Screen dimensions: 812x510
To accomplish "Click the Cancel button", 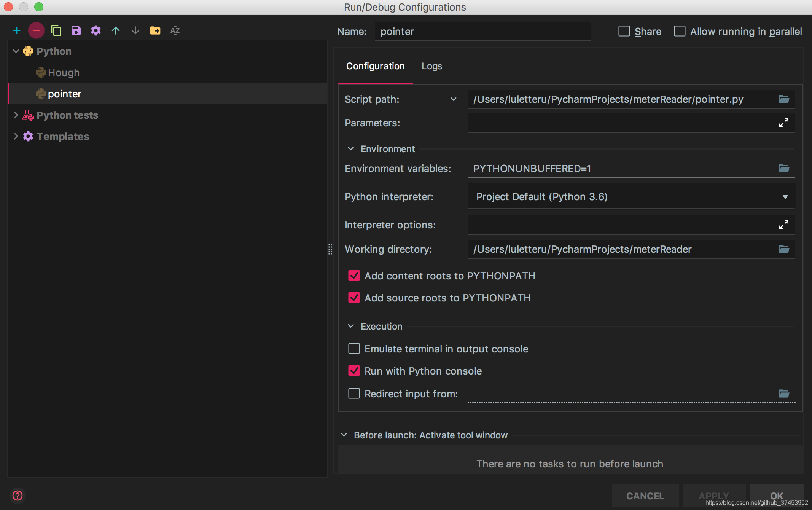I will coord(645,496).
